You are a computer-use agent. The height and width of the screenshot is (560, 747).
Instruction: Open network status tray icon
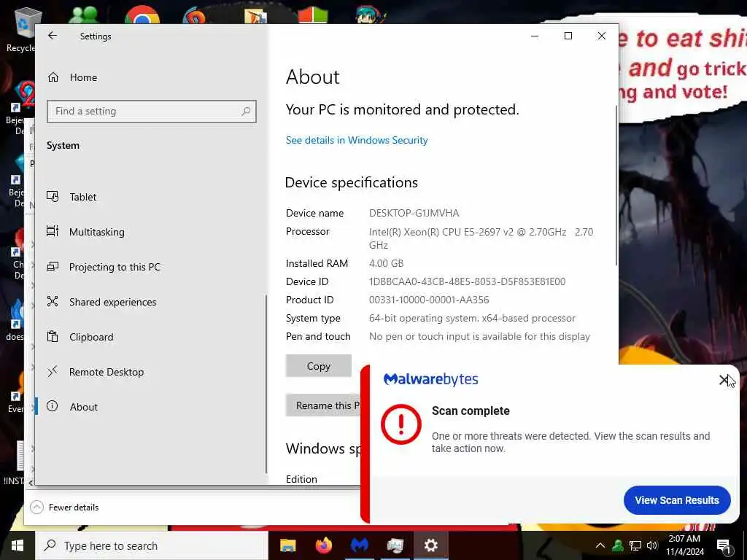click(x=635, y=545)
